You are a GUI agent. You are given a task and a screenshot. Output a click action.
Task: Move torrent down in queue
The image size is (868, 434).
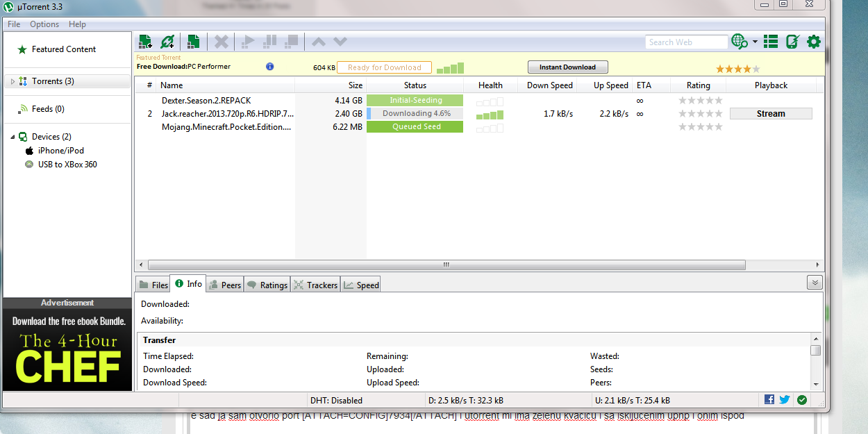pos(340,42)
